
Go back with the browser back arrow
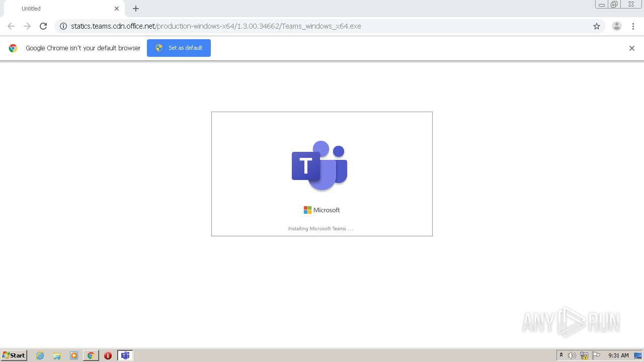[11, 26]
